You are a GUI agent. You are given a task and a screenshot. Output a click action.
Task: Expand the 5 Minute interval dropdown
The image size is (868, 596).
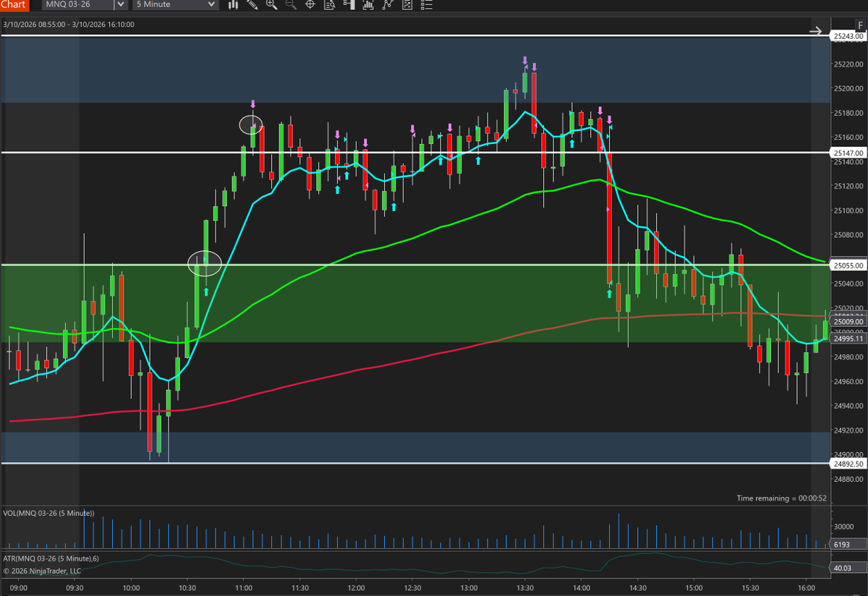211,4
